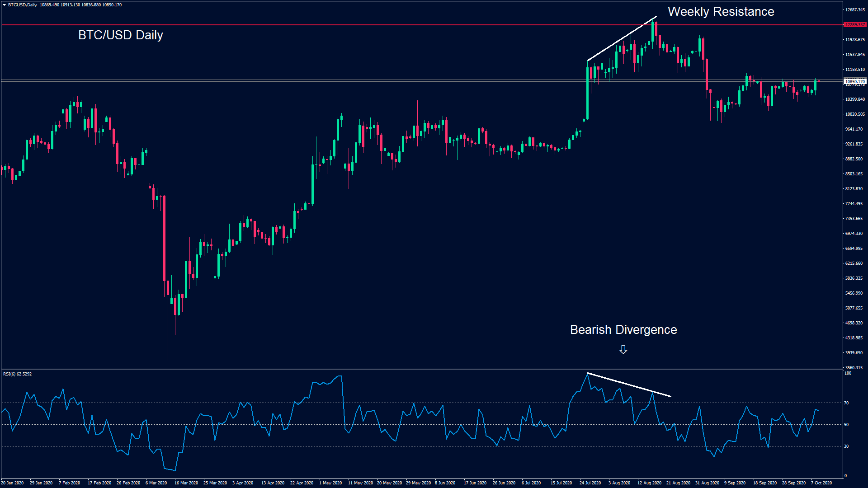Click the 3560.315 price scale label
This screenshot has height=488, width=868.
854,368
